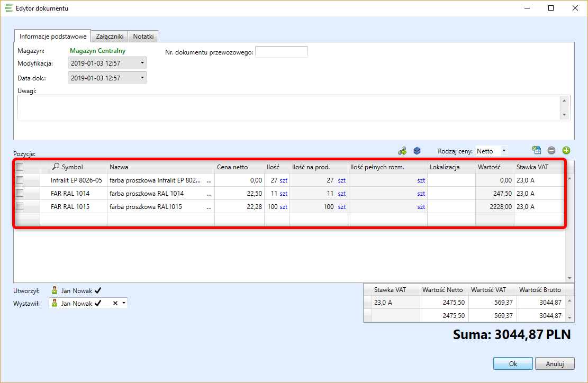This screenshot has width=588, height=383.
Task: Click the three dots beside farba proszkowa RAL1015
Action: 210,207
